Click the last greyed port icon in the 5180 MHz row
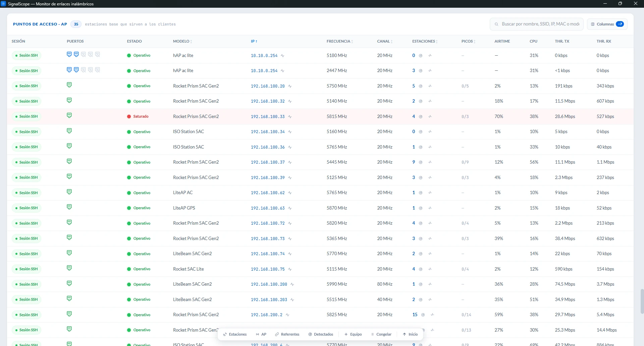Screen dimensions: 644x346 point(97,54)
